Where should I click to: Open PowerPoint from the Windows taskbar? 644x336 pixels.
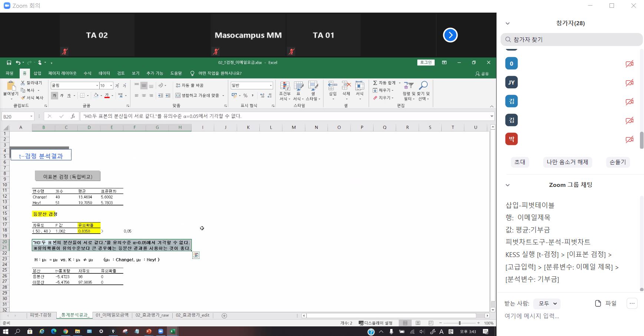tap(149, 332)
